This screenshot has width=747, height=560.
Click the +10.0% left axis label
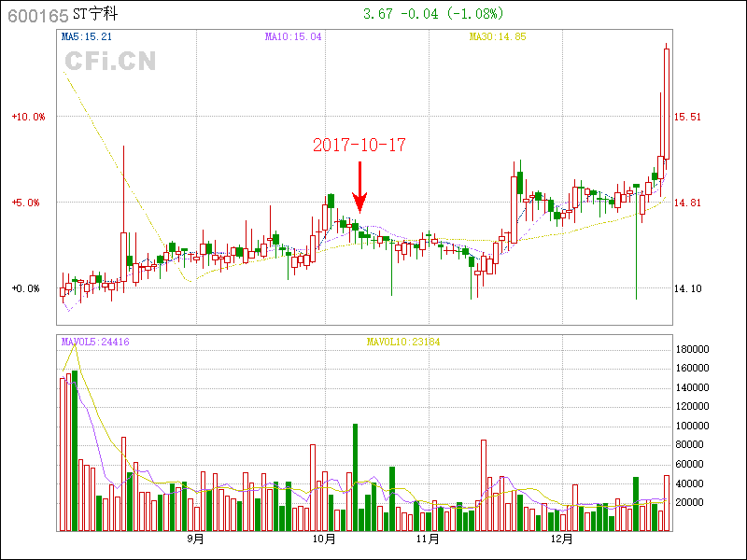[x=27, y=117]
